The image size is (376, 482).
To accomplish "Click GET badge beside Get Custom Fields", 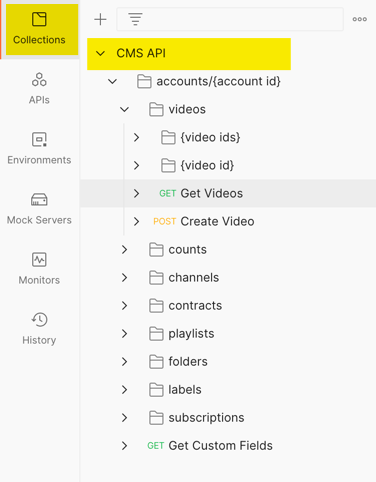I will coord(155,446).
